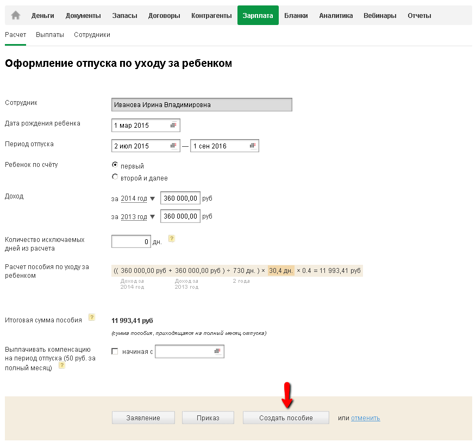Image resolution: width=476 pixels, height=448 pixels.
Task: Open calendar for leave start date
Action: 173,146
